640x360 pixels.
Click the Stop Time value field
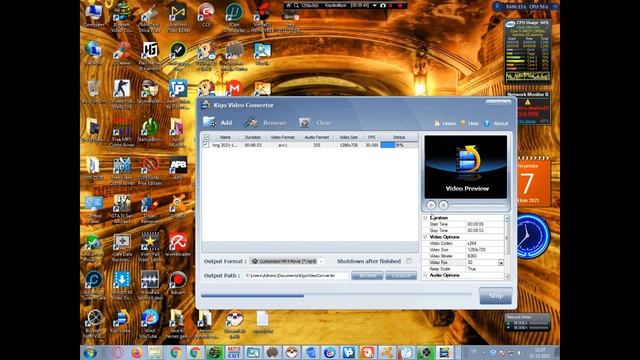pos(484,231)
